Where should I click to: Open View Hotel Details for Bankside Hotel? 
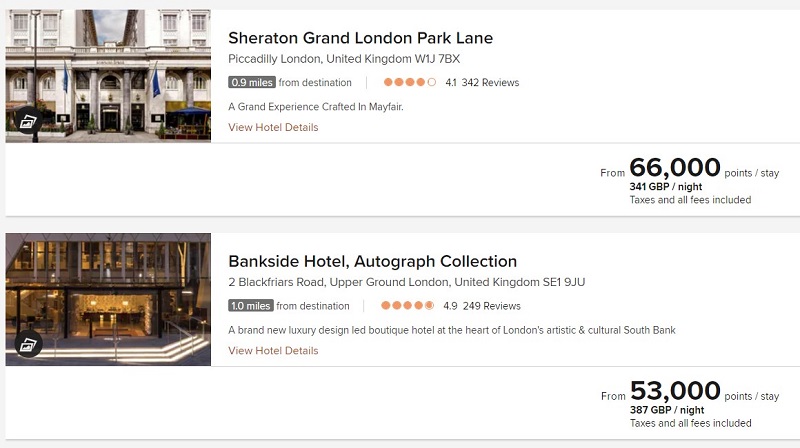coord(273,351)
